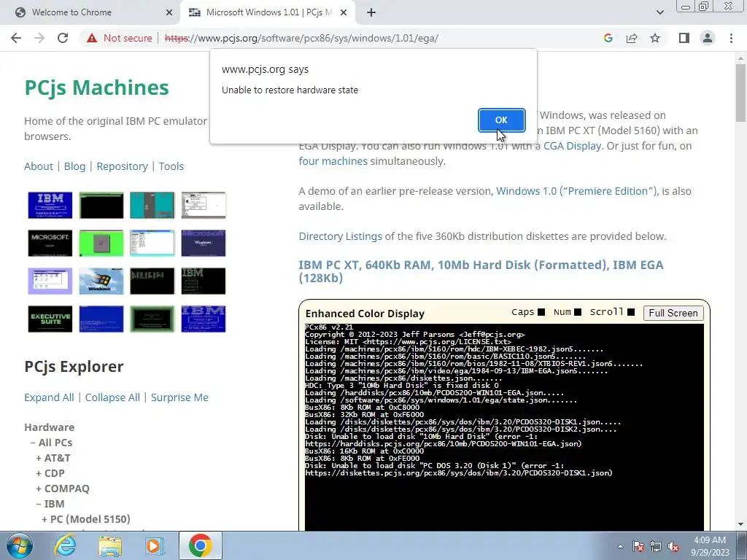The height and width of the screenshot is (560, 747).
Task: Click the teal and gray thumbnail in first row
Action: [152, 205]
